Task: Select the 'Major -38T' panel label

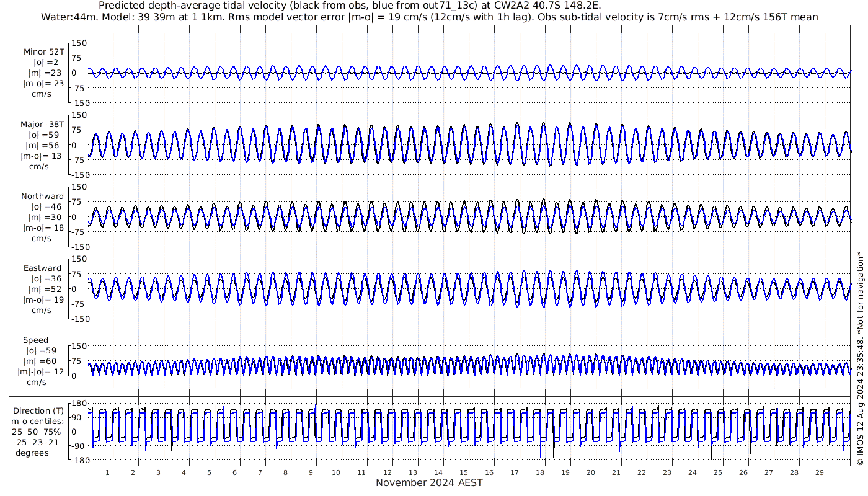Action: pos(42,125)
